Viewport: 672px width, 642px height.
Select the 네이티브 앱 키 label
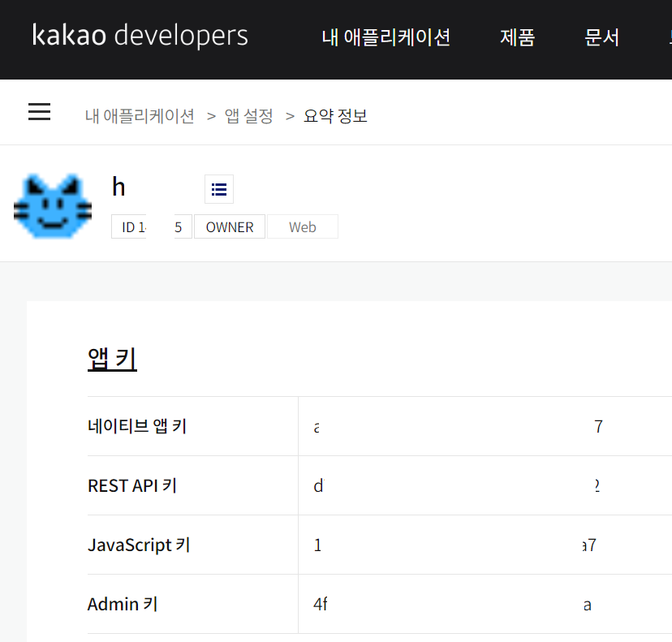137,426
